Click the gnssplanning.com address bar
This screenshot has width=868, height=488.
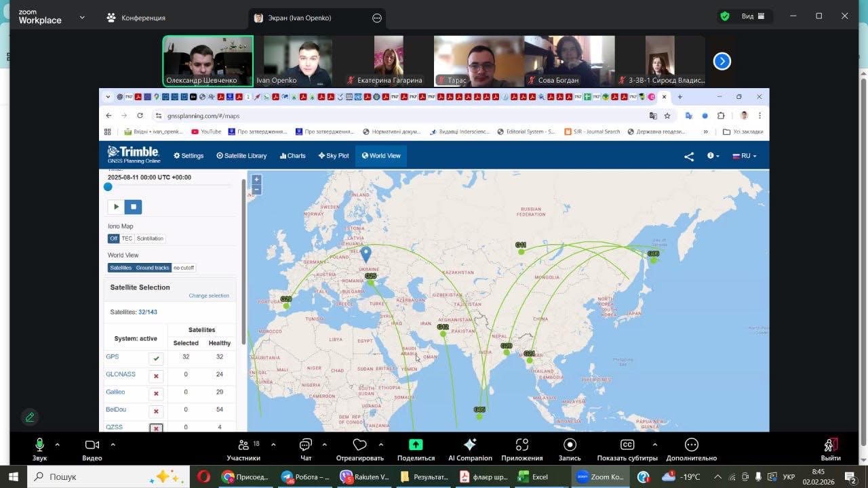pyautogui.click(x=400, y=116)
